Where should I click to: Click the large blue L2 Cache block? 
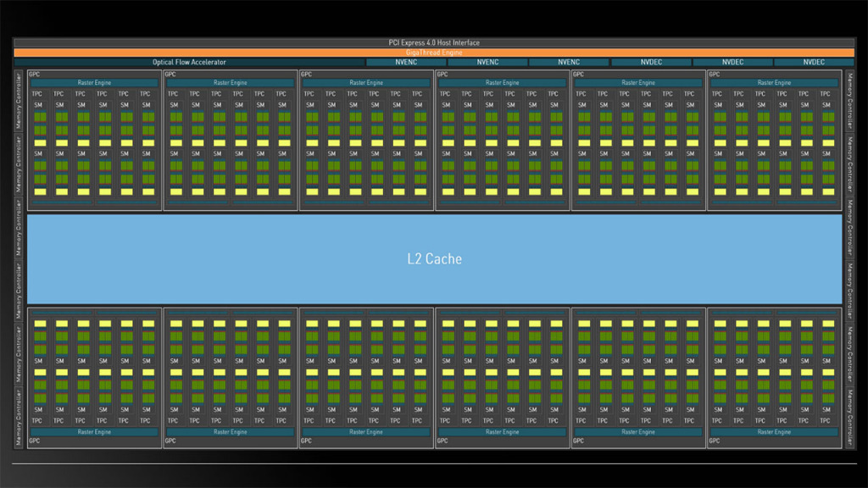coord(434,258)
